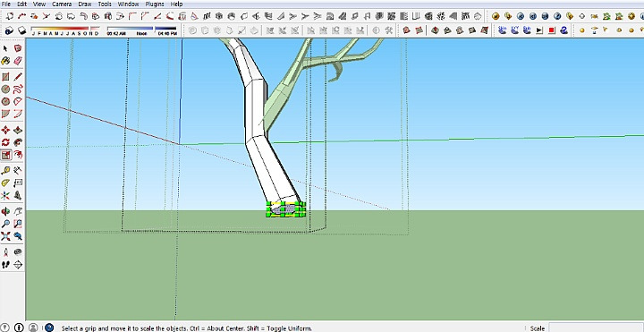Click the active Scale tool
The width and height of the screenshot is (644, 332).
pos(5,155)
